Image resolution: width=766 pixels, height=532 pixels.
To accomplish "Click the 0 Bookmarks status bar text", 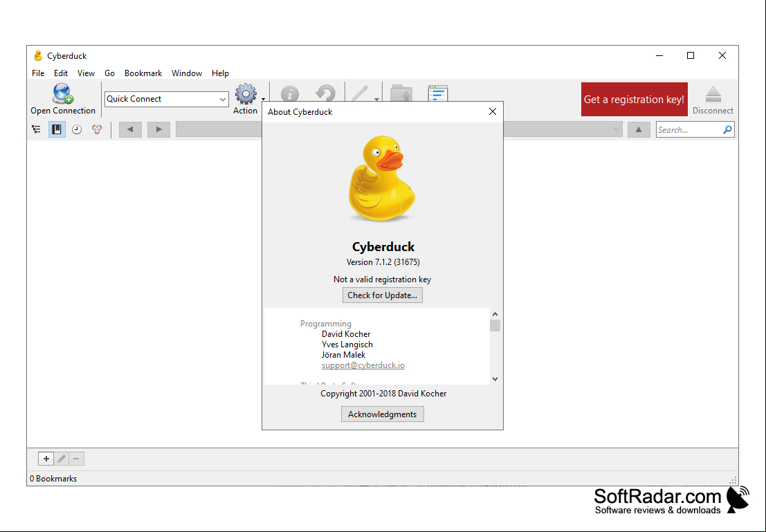I will 53,479.
